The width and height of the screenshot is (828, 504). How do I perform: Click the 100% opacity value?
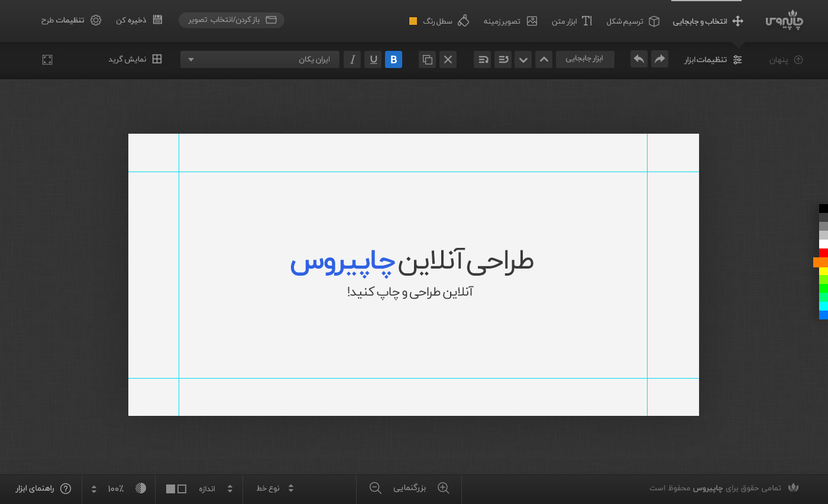[x=116, y=489]
